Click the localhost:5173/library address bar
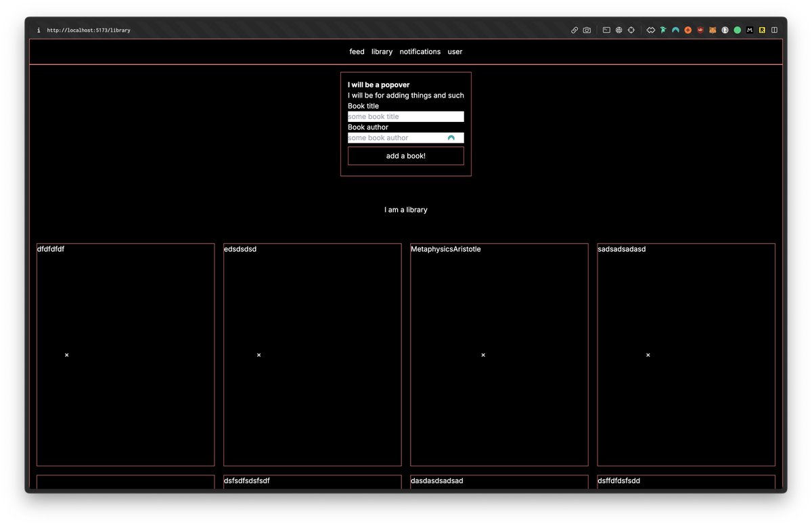812x526 pixels. point(89,30)
